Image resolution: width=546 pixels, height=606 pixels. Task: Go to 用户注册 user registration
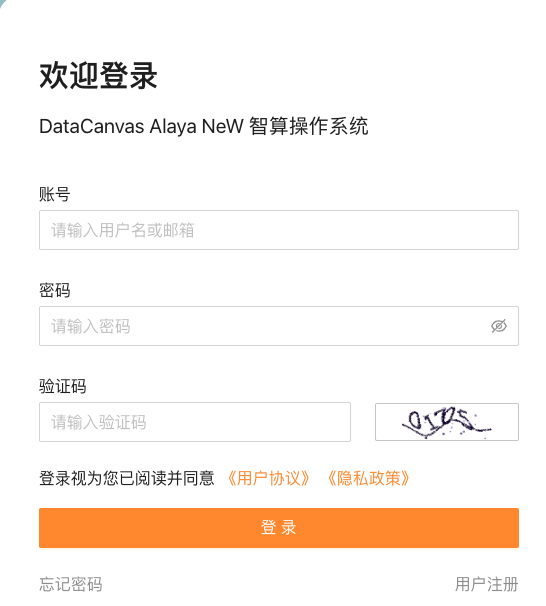click(486, 584)
